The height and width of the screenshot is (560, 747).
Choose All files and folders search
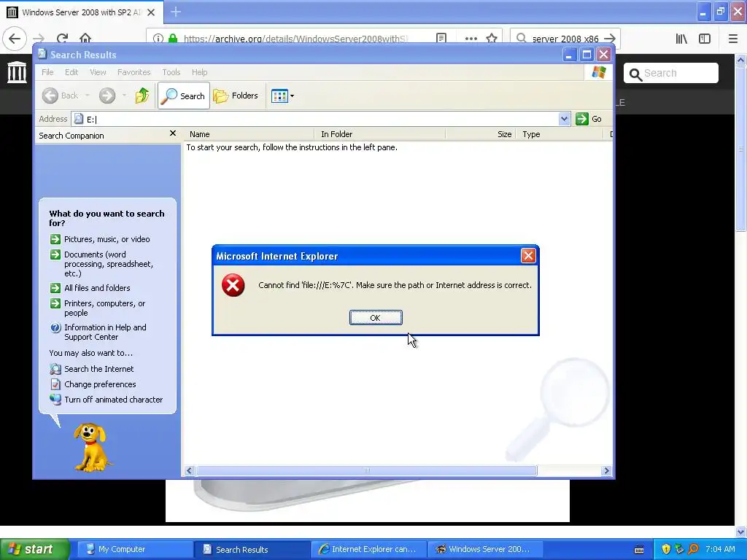click(x=97, y=288)
